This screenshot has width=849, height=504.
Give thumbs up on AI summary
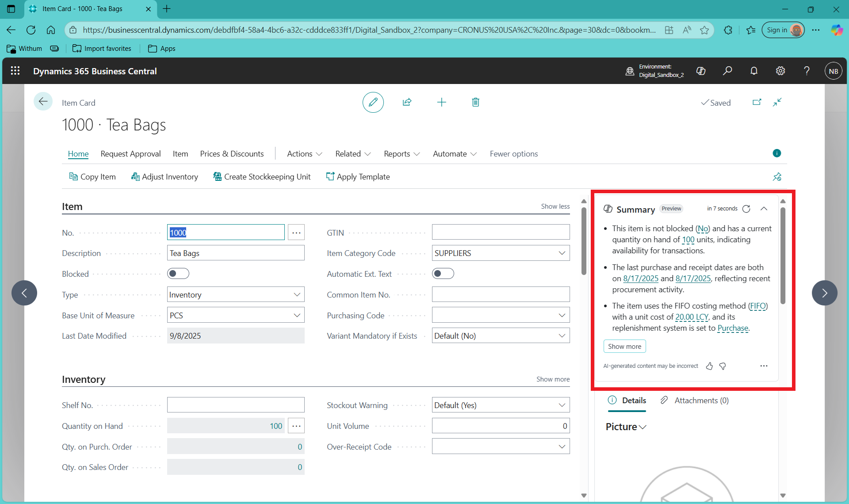tap(709, 366)
